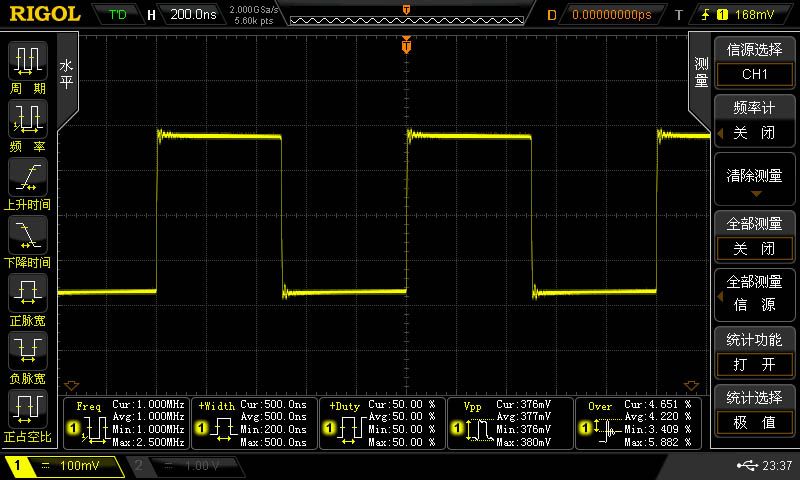The width and height of the screenshot is (800, 480).
Task: Open source selection (信源选择) CH1 menu
Action: (x=754, y=63)
